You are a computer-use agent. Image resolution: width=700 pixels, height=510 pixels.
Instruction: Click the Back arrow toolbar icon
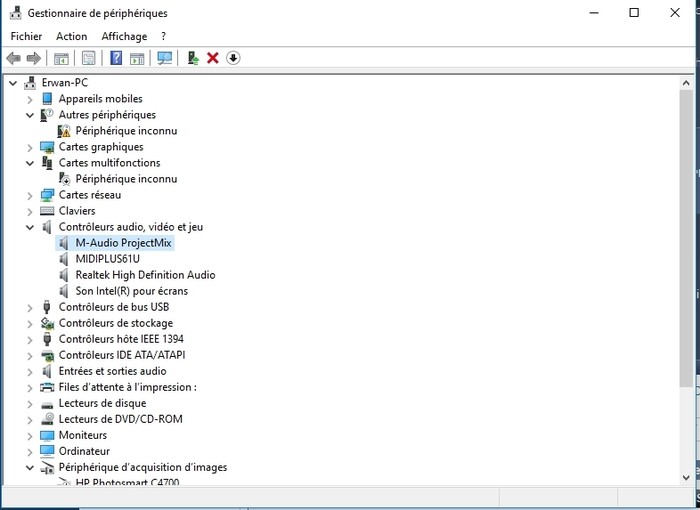[x=13, y=58]
